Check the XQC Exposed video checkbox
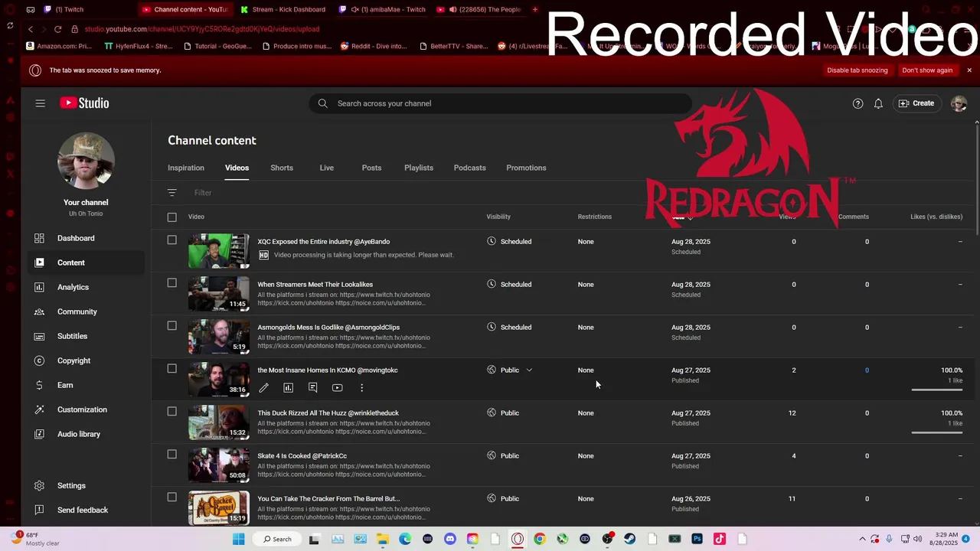 point(171,240)
